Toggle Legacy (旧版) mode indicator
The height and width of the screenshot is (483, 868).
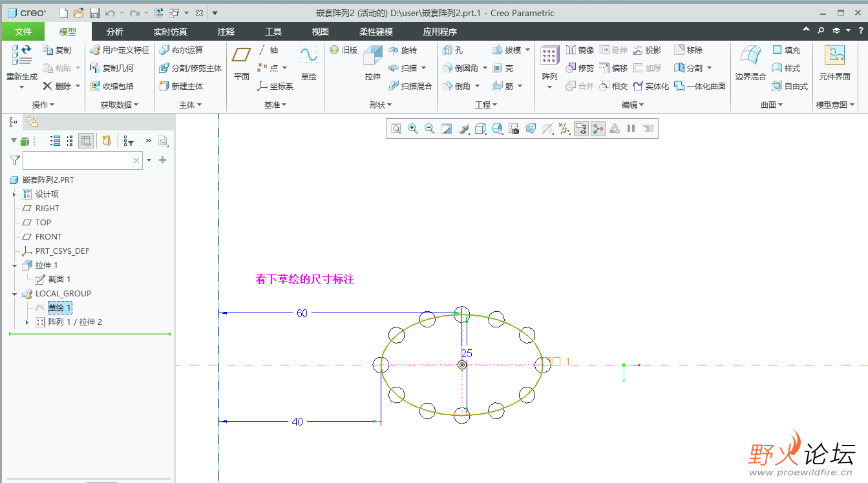click(x=343, y=50)
